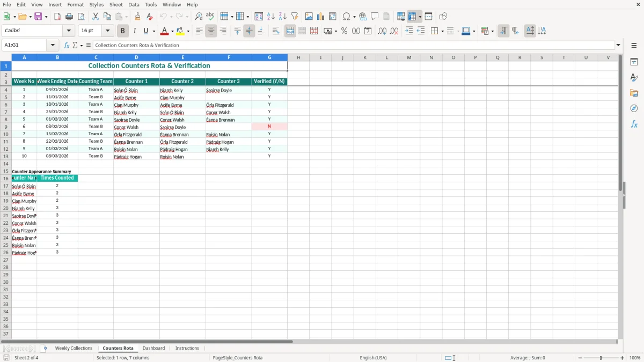Viewport: 644px width, 362px height.
Task: Expand Name Box dropdown arrow
Action: [x=53, y=45]
